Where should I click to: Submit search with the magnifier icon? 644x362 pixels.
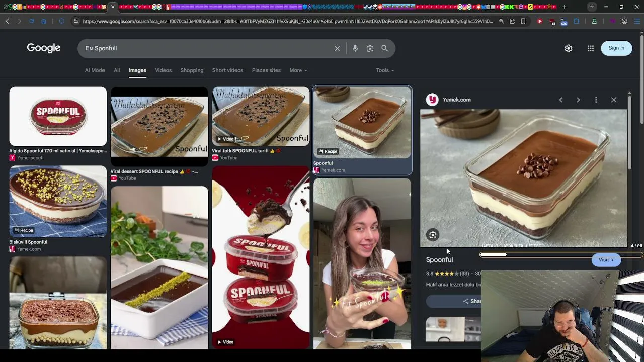coord(384,48)
